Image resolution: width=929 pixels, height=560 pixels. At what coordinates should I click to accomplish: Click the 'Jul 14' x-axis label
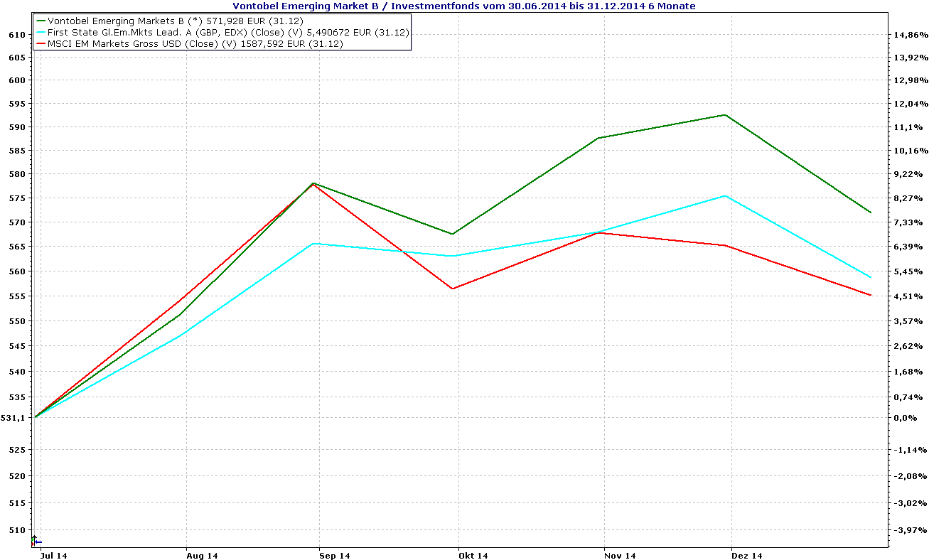54,556
